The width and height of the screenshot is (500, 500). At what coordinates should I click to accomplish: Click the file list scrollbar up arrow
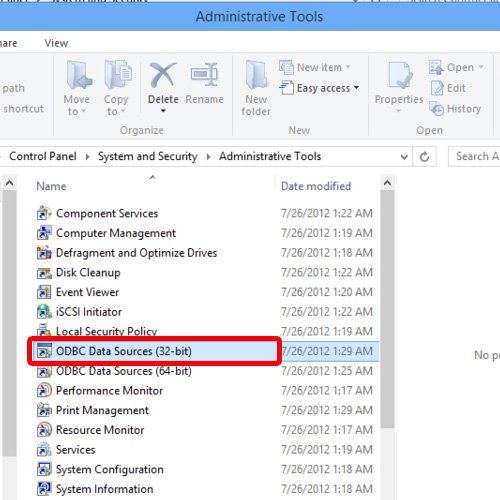(387, 183)
